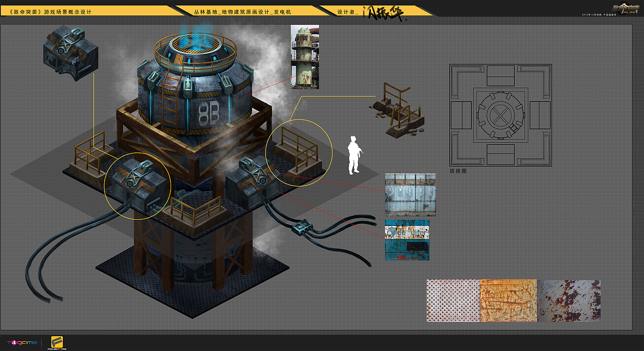644x351 pixels.
Task: Open the teal graffiti painted metal texture
Action: pyautogui.click(x=407, y=240)
